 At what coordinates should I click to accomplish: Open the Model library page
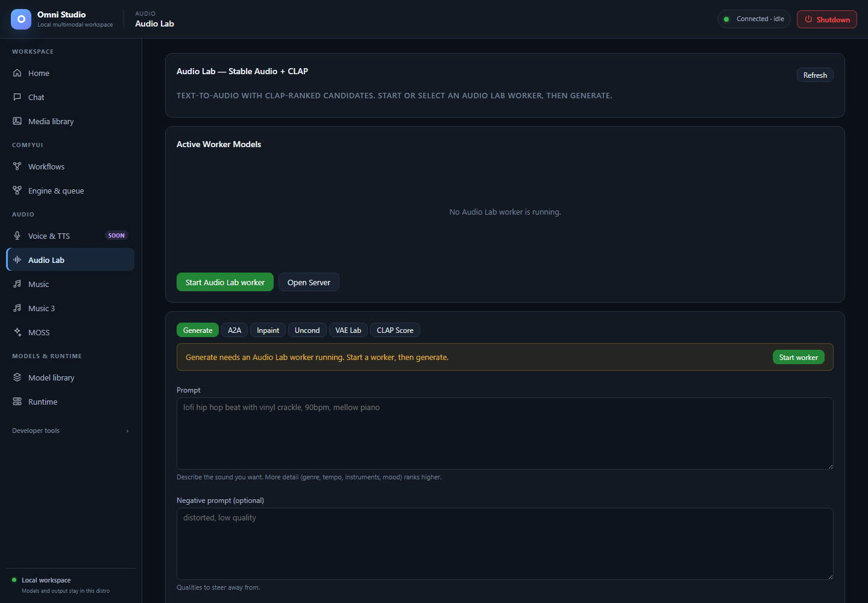(71, 377)
